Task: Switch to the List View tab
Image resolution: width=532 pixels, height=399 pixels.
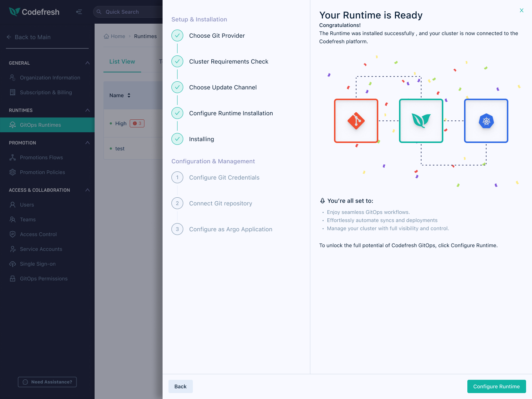Action: click(x=122, y=62)
